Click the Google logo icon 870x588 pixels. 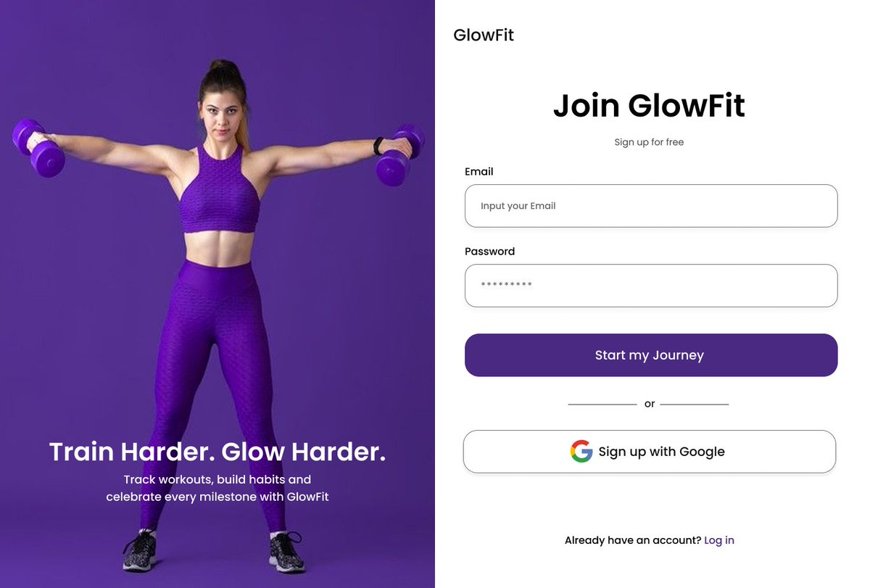point(581,451)
